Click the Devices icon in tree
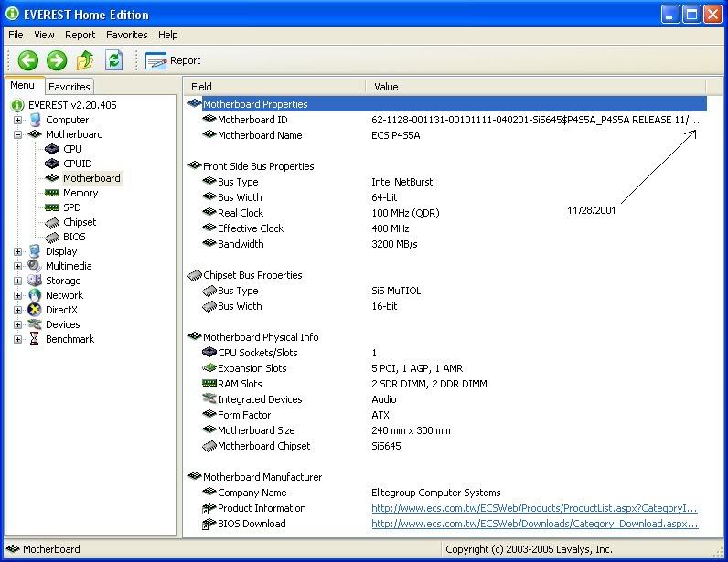This screenshot has width=728, height=562. pyautogui.click(x=35, y=324)
